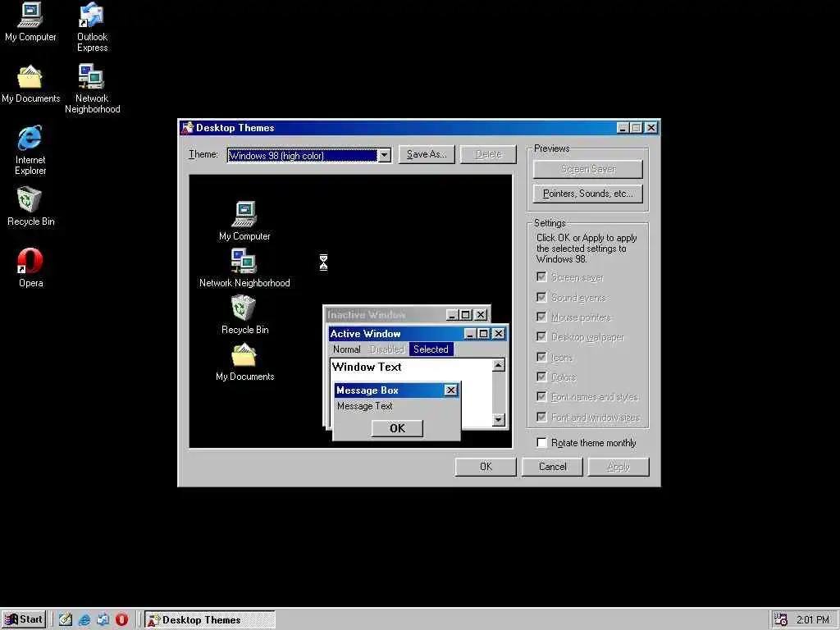Toggle Desktop wallpaper checkbox
Viewport: 840px width, 630px height.
(541, 337)
